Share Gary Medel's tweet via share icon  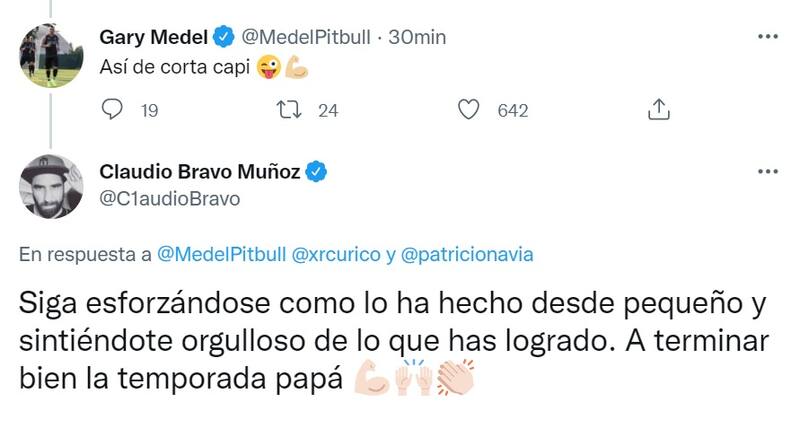coord(660,110)
